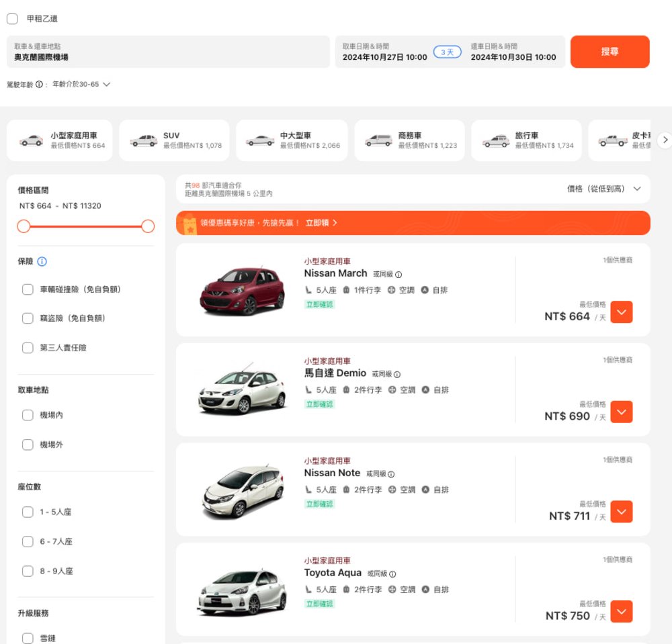The height and width of the screenshot is (644, 672).
Task: Click the coupon gift icon in banner
Action: pos(189,223)
